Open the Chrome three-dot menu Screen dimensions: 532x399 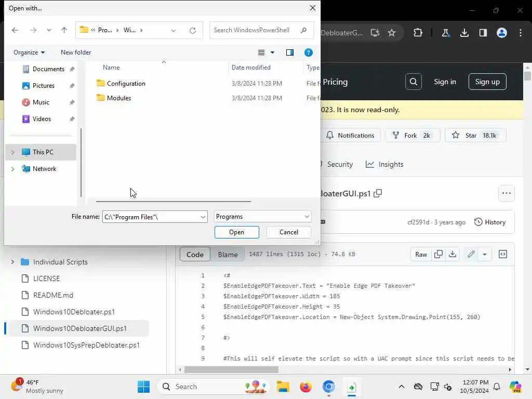(521, 33)
